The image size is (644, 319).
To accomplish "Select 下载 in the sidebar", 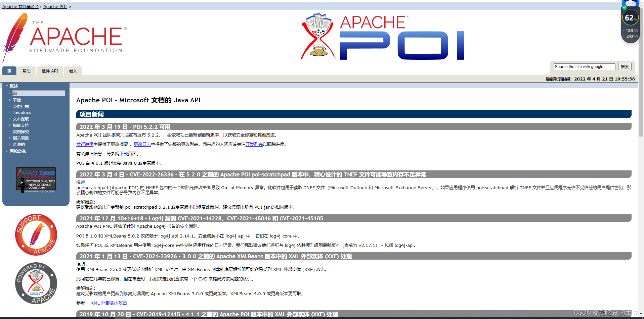I will [x=17, y=100].
